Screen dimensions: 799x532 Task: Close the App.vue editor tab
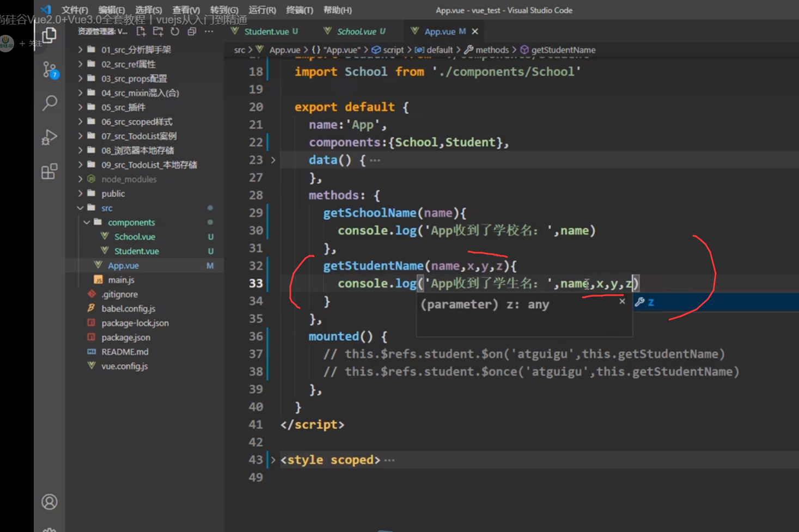(475, 32)
